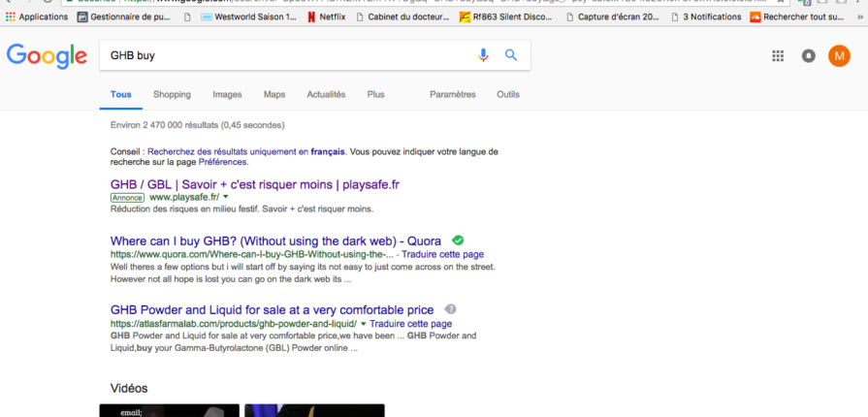Click the Vidéos section heading
The image size is (868, 417).
(129, 388)
